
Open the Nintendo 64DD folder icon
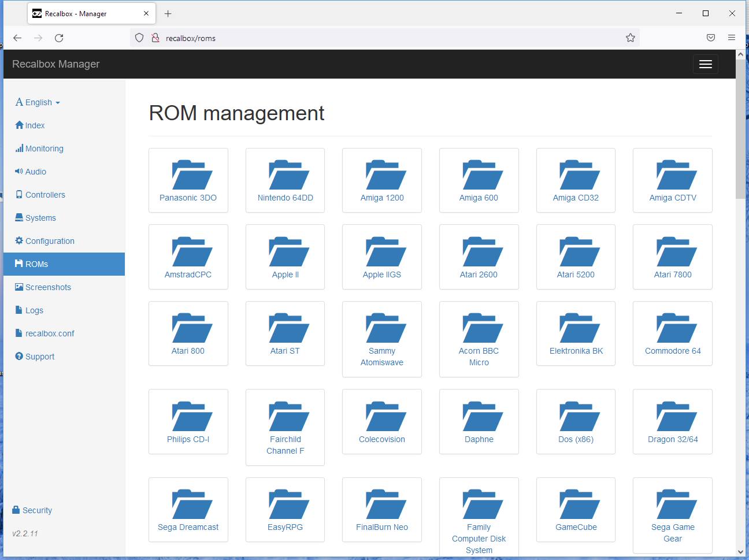point(289,175)
